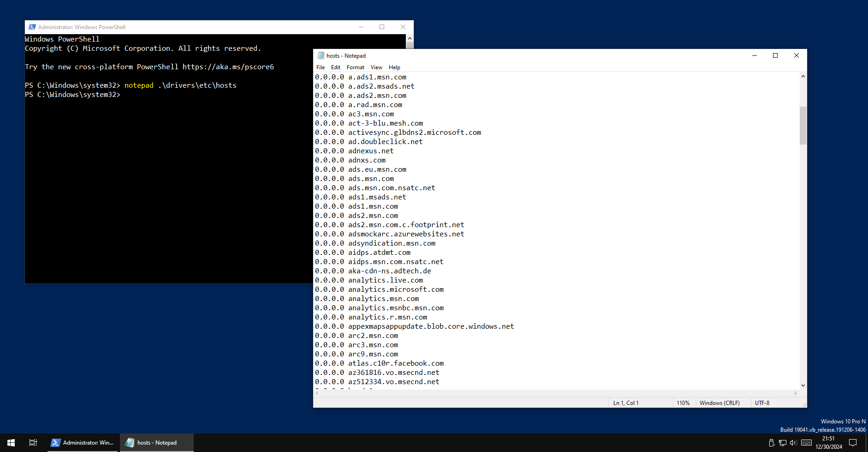Open Notepad File menu
This screenshot has width=868, height=452.
321,67
